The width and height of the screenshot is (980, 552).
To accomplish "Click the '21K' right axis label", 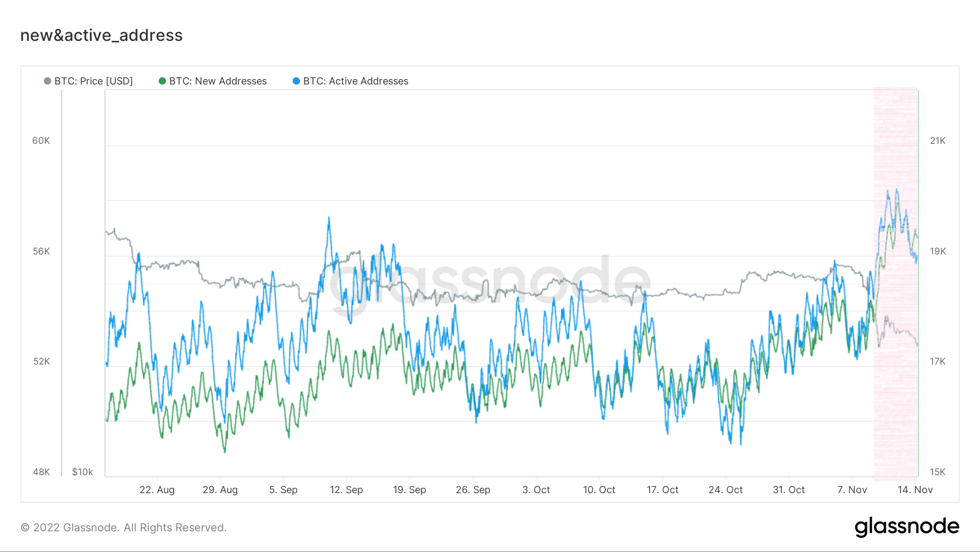I will tap(938, 141).
